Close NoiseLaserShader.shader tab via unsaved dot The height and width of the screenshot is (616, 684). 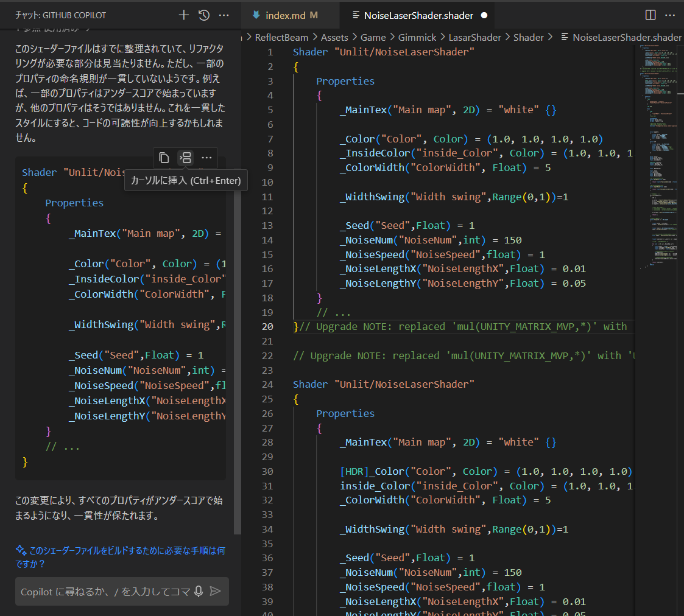[484, 15]
